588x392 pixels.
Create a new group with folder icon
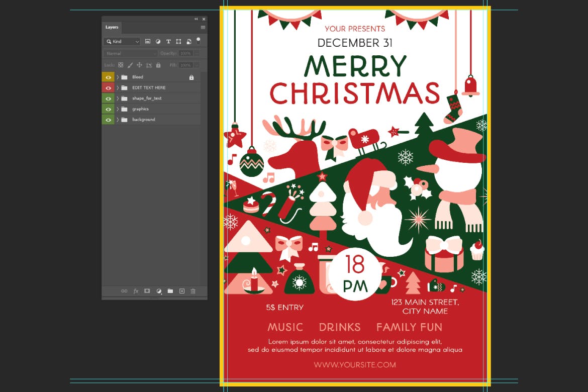pos(170,291)
